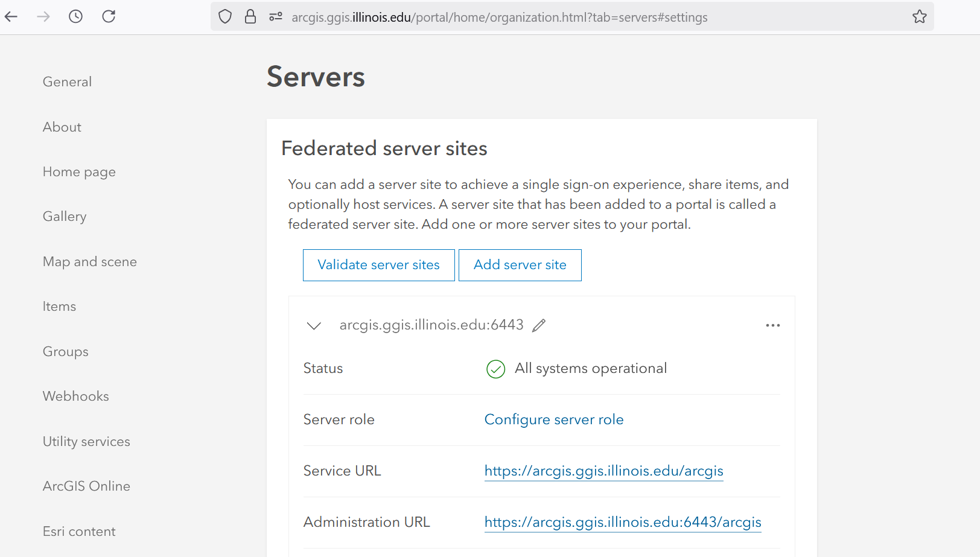980x557 pixels.
Task: Select the Gallery settings tab
Action: click(x=65, y=217)
